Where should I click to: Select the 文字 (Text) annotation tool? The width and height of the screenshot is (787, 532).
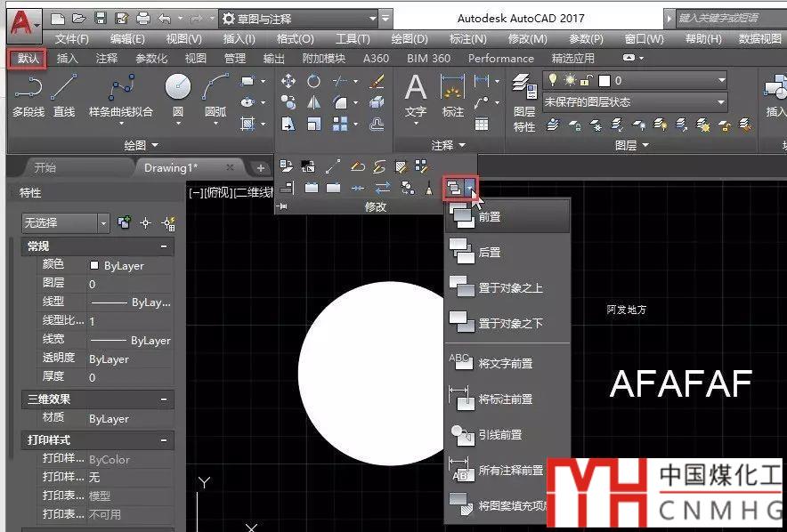(416, 95)
